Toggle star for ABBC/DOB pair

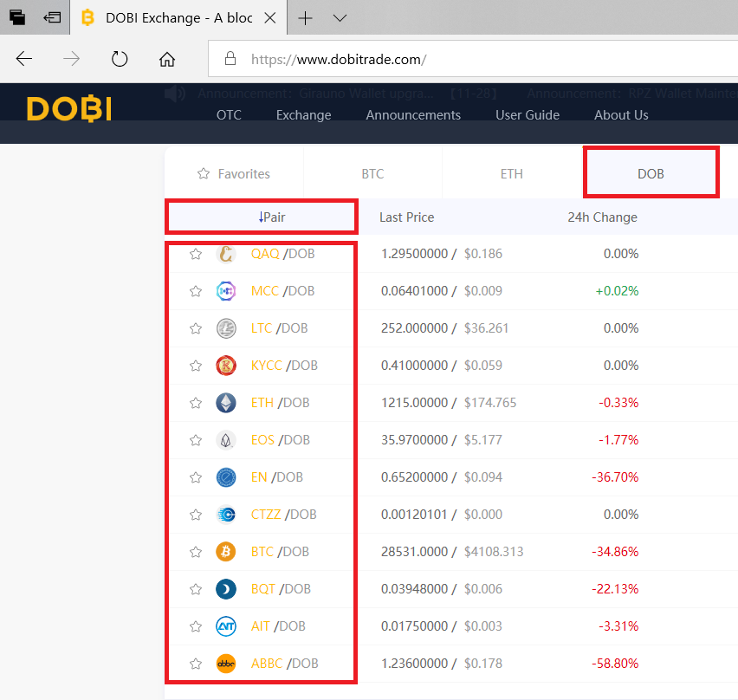(196, 664)
